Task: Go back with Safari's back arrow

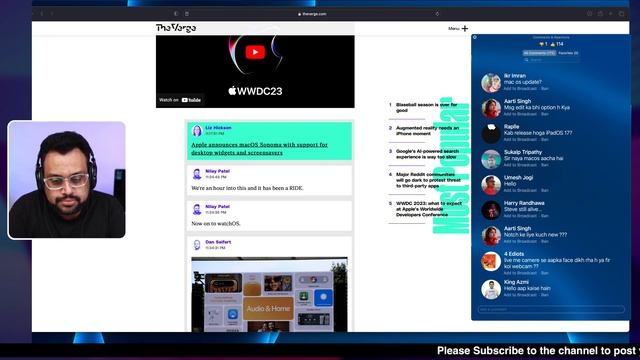Action: click(42, 14)
